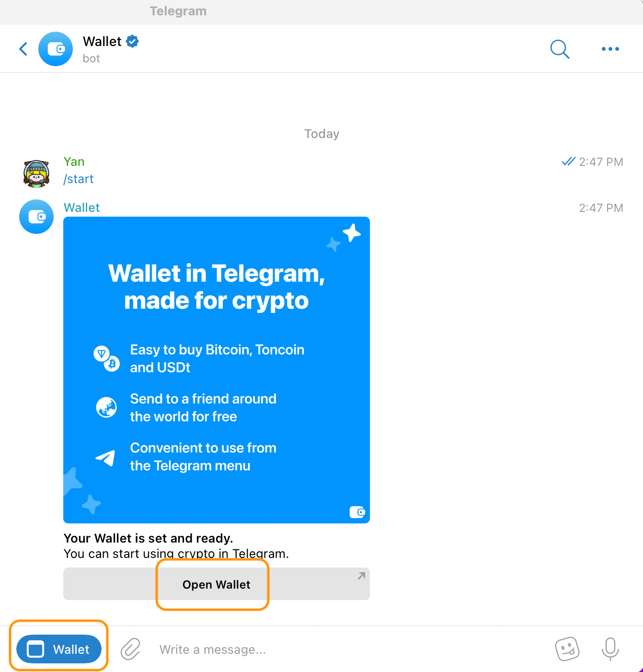The image size is (643, 672).
Task: Click Yan's sender name
Action: pos(74,162)
